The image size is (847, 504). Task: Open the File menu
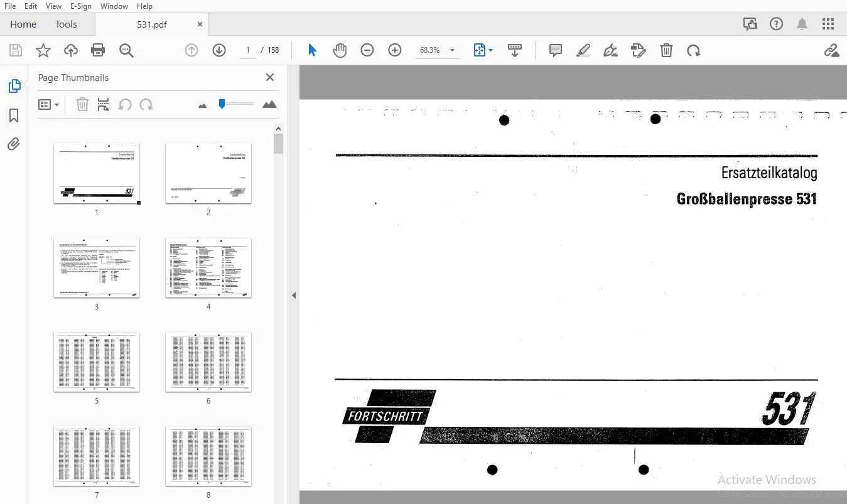coord(10,6)
